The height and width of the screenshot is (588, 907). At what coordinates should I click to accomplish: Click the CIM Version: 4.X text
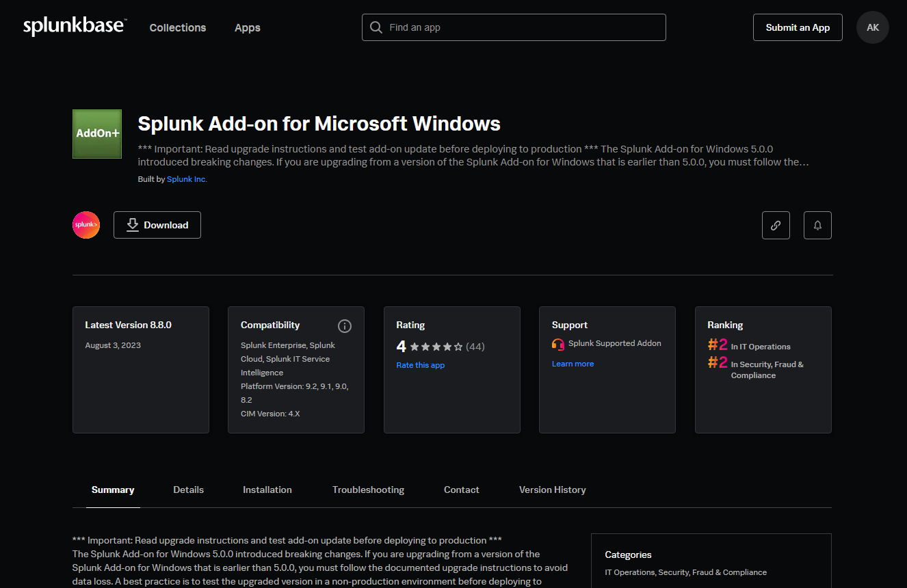tap(270, 414)
